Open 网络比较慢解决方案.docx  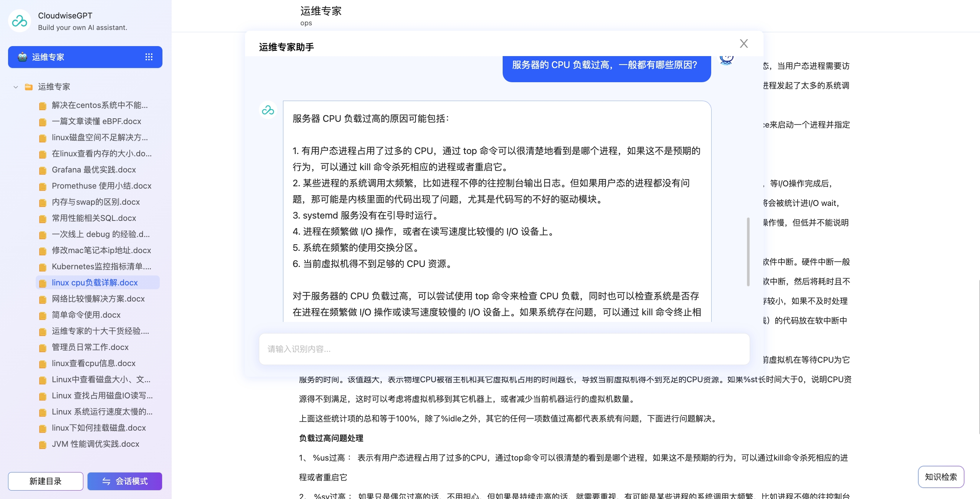[98, 299]
